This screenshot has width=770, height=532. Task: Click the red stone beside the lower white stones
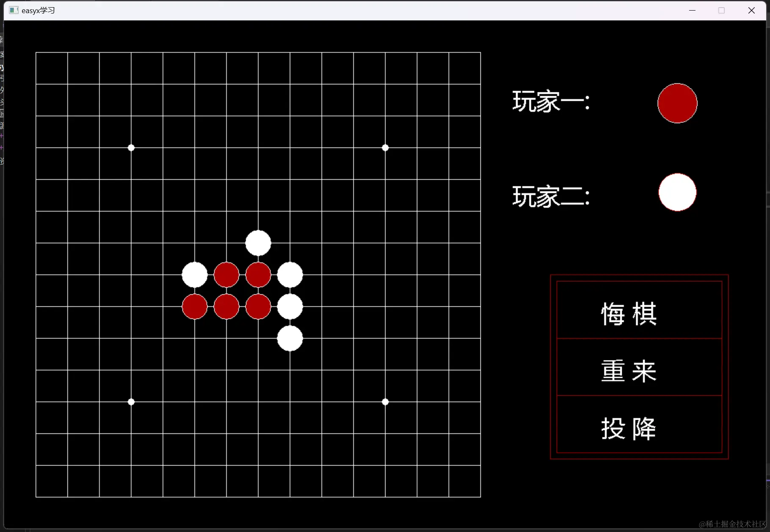(258, 307)
